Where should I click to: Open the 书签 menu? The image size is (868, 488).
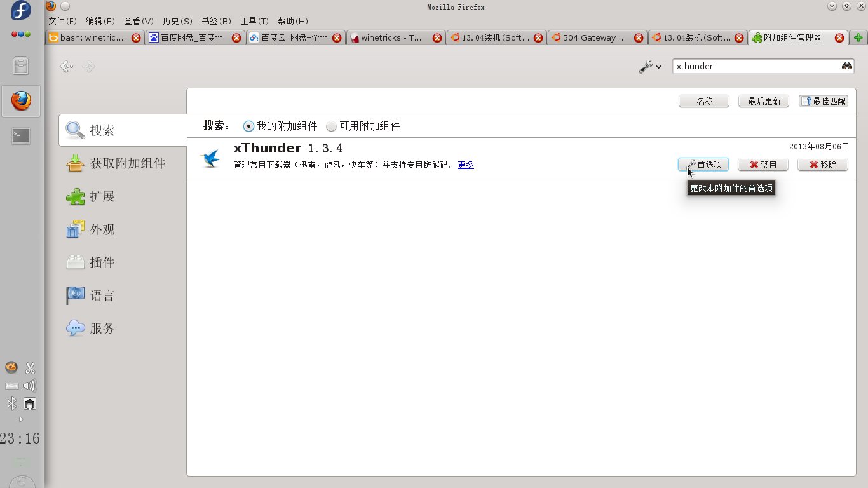pos(216,21)
